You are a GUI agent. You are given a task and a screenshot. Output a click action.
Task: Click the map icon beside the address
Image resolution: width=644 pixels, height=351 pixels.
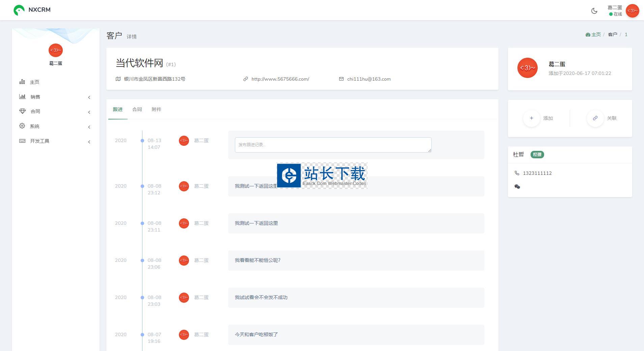118,79
